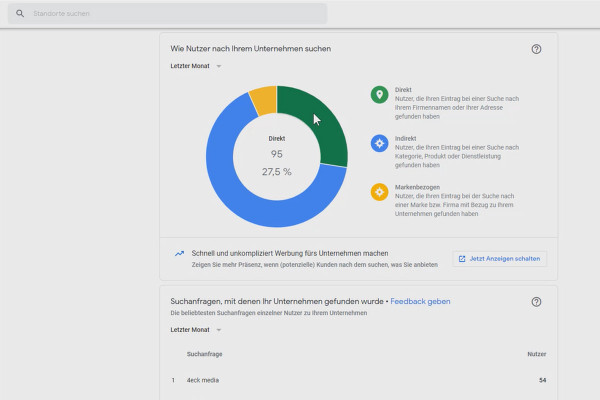This screenshot has height=400, width=600.
Task: Click the Indirekt legend label
Action: 405,138
